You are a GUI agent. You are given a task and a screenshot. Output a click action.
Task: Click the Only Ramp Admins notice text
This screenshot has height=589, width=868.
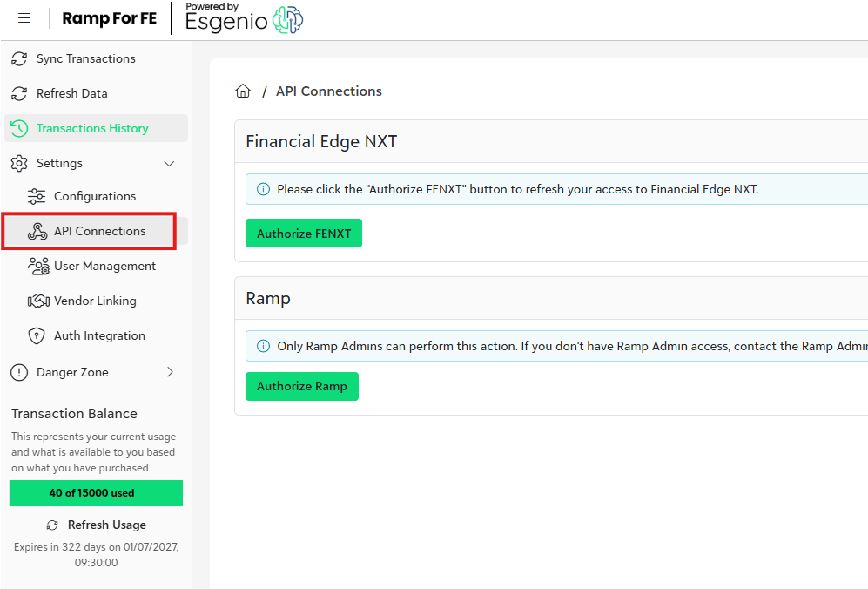[x=572, y=346]
